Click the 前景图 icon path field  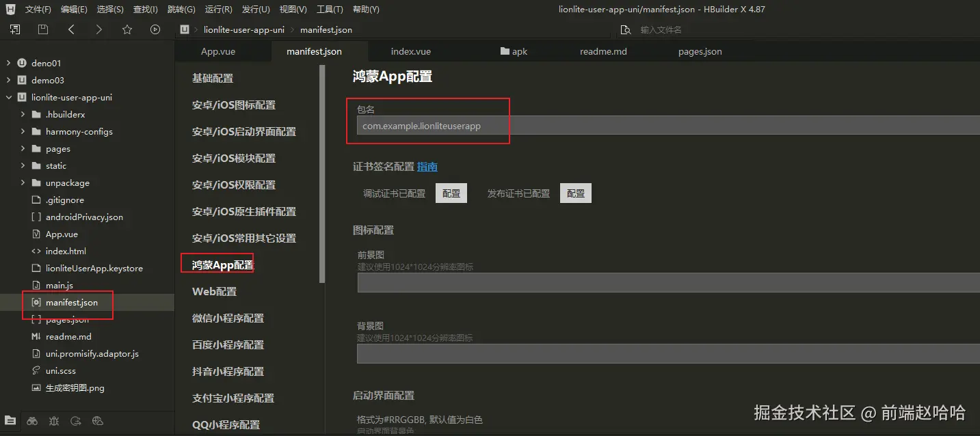668,282
